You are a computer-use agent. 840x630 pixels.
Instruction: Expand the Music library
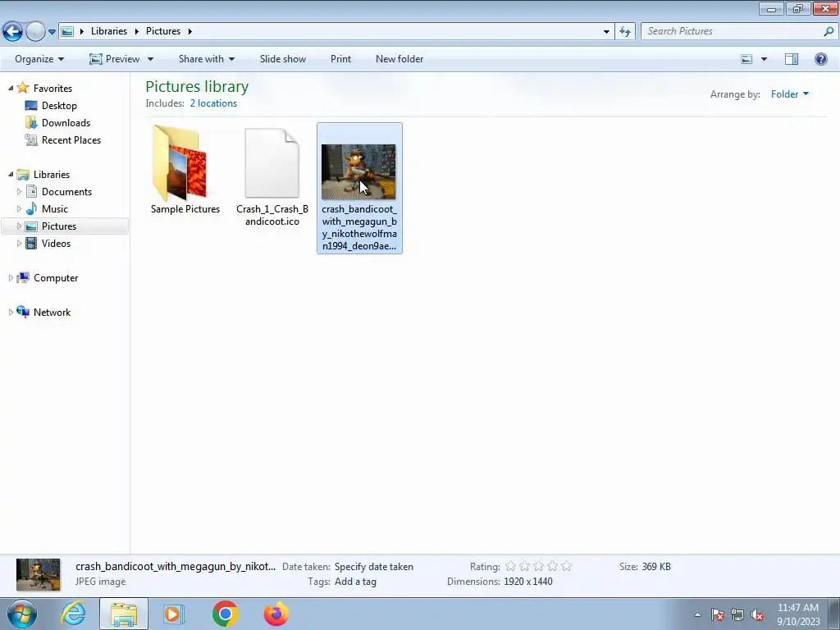[20, 209]
